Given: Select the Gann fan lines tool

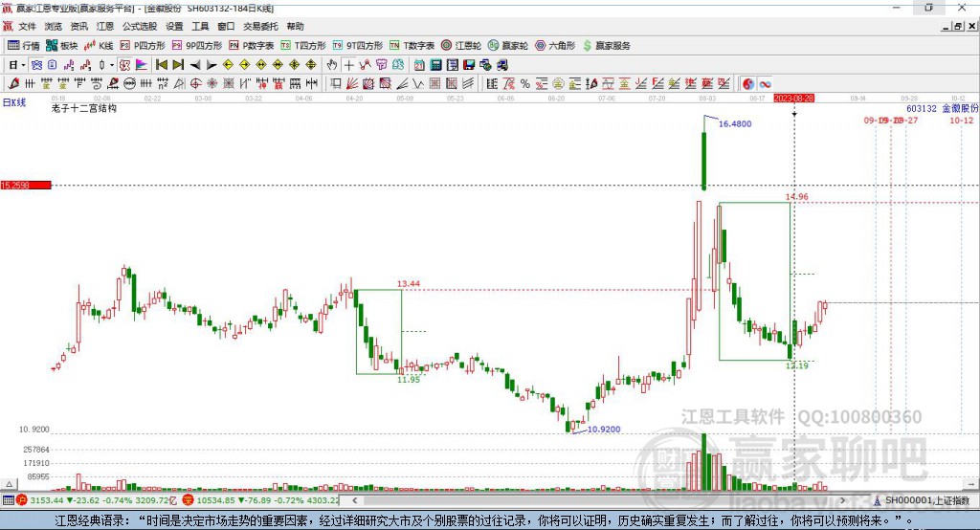Looking at the screenshot, I should [x=352, y=83].
